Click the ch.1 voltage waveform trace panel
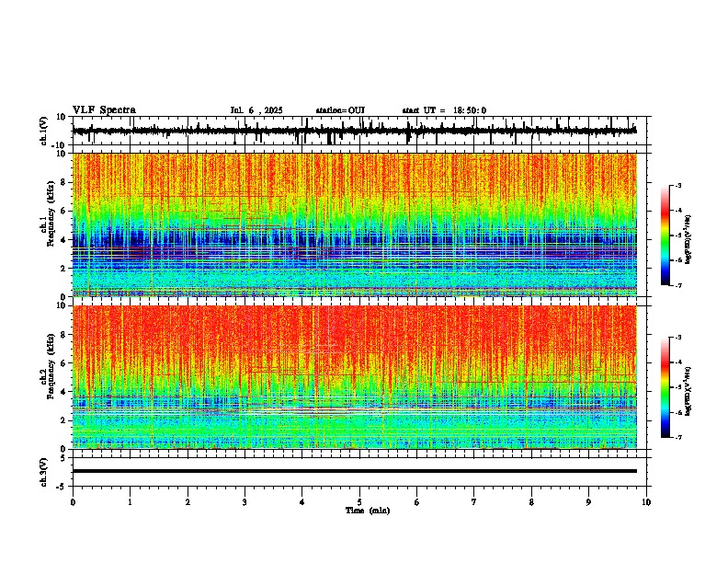Viewport: 728px width, 563px height. [359, 131]
